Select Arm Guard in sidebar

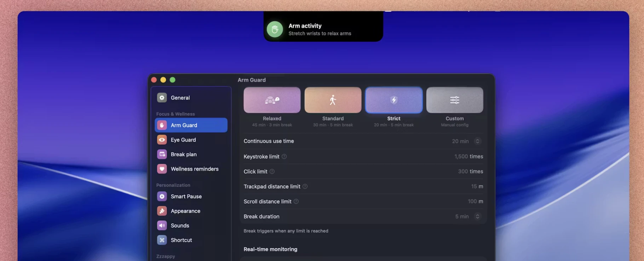click(191, 125)
